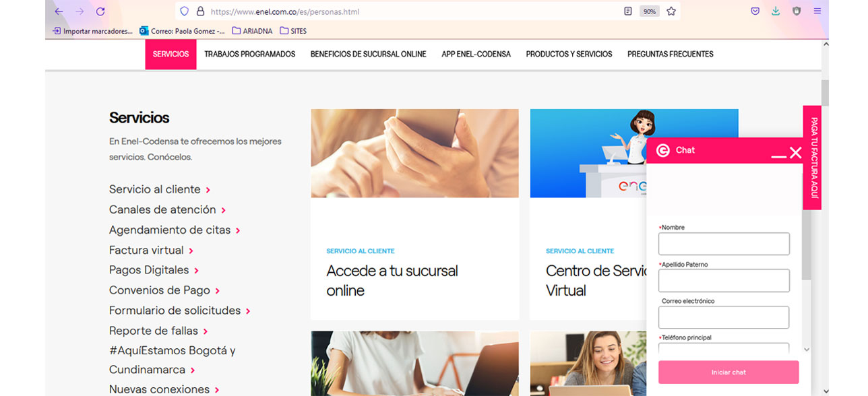The width and height of the screenshot is (868, 396).
Task: Open the SITES bookmarks folder
Action: pos(293,31)
